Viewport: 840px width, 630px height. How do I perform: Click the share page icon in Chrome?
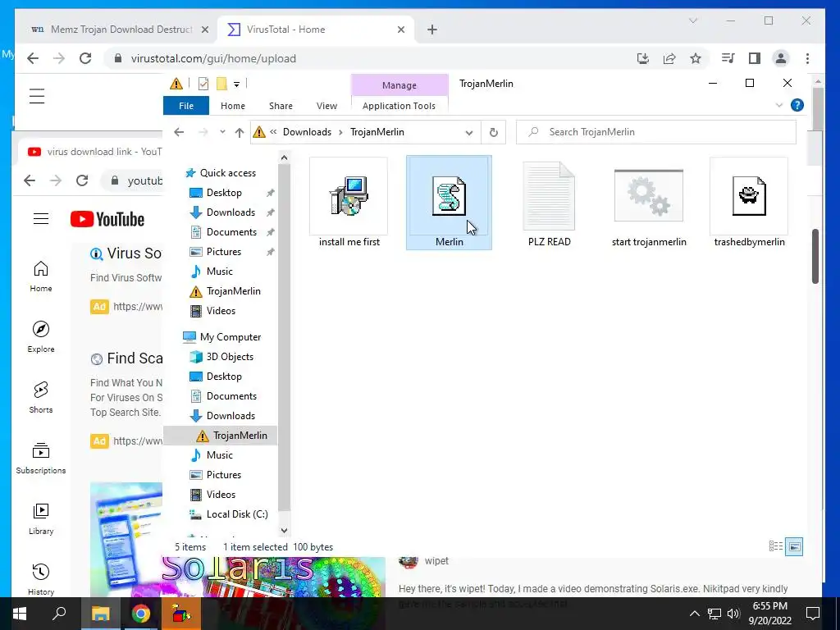click(669, 58)
